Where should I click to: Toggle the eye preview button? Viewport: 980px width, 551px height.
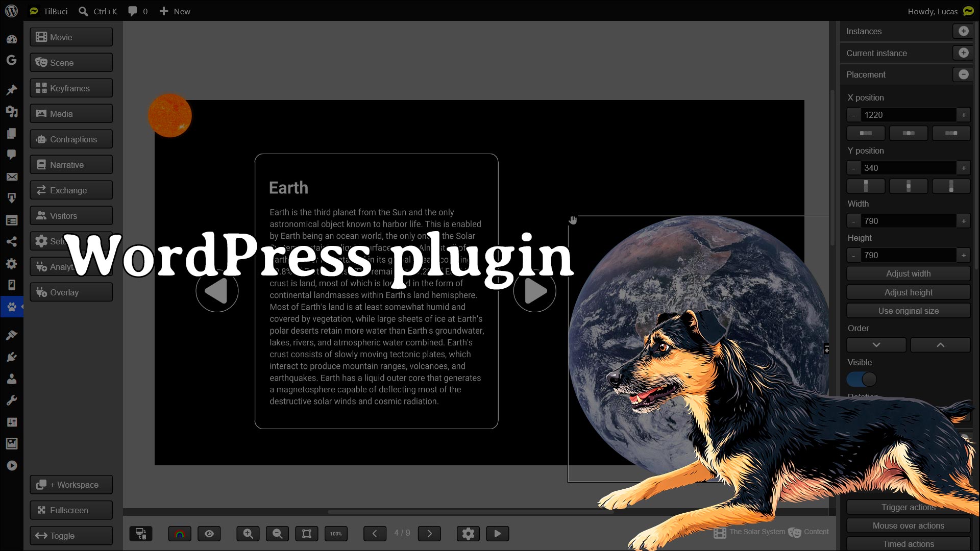pyautogui.click(x=209, y=534)
